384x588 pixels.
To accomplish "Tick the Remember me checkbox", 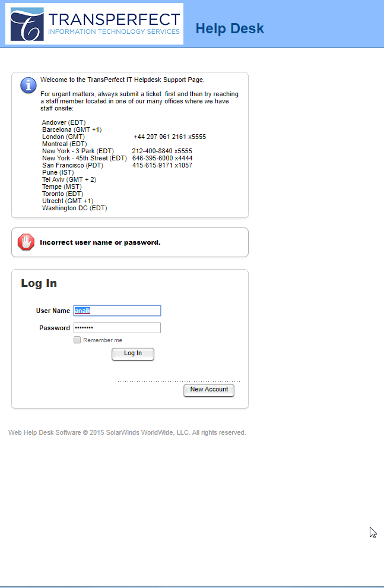I will [x=77, y=340].
